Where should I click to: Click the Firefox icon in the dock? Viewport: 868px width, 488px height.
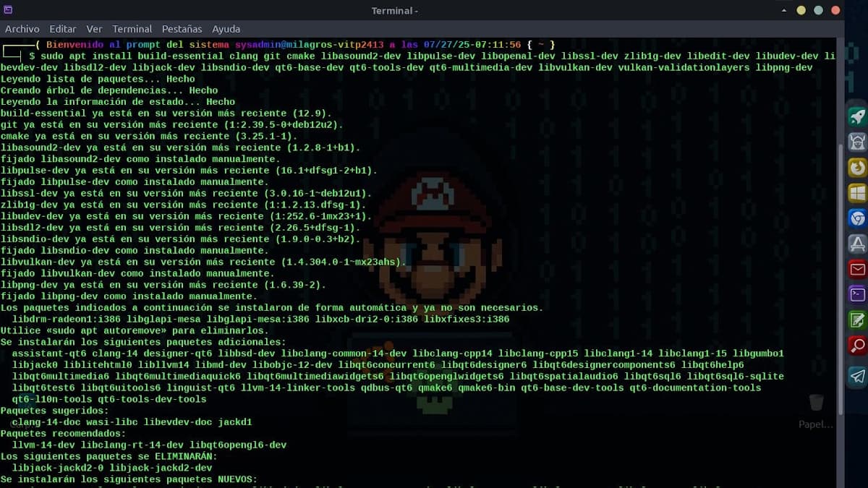857,168
